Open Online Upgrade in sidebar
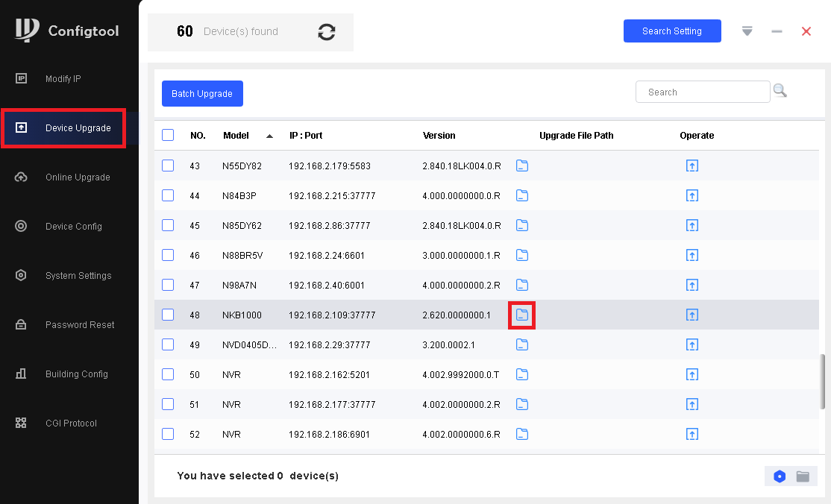Screen dimensions: 831x504 pos(78,177)
